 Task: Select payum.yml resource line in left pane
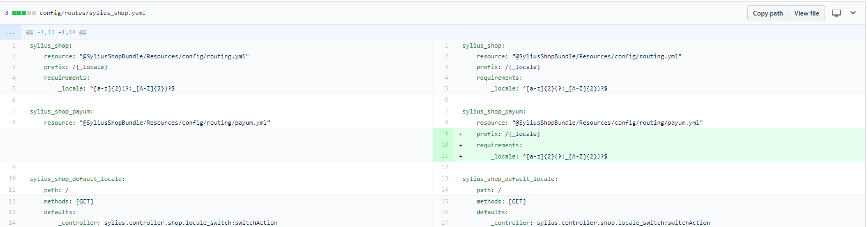point(157,123)
